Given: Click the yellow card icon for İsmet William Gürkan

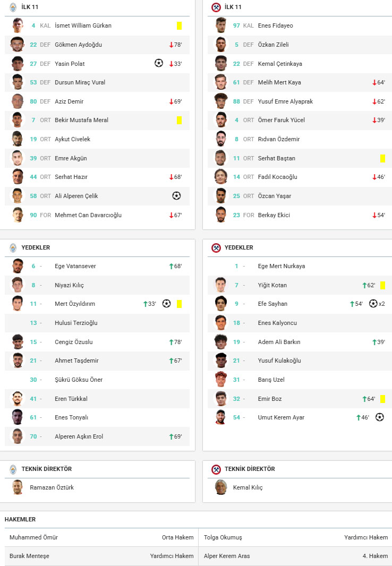Looking at the screenshot, I should pyautogui.click(x=179, y=25).
